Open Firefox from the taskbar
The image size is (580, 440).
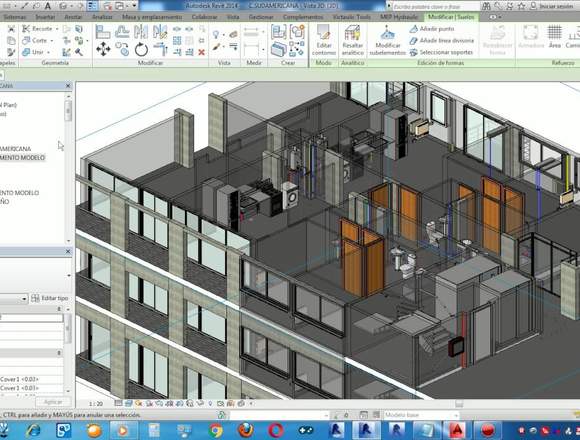[x=246, y=431]
